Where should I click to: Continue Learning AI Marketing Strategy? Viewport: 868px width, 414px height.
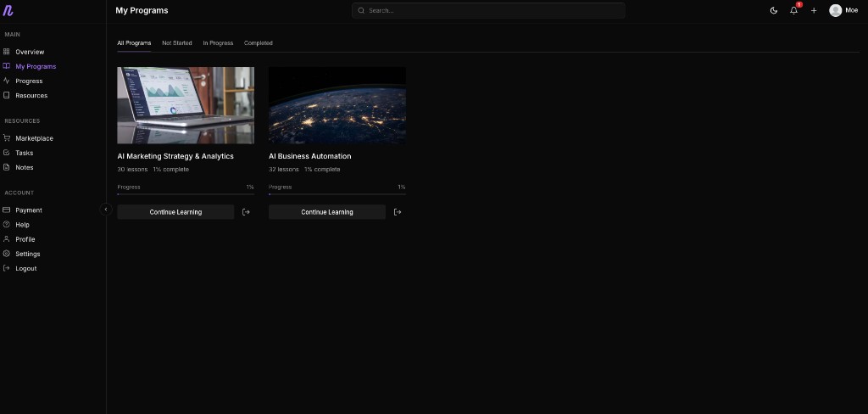pyautogui.click(x=175, y=212)
